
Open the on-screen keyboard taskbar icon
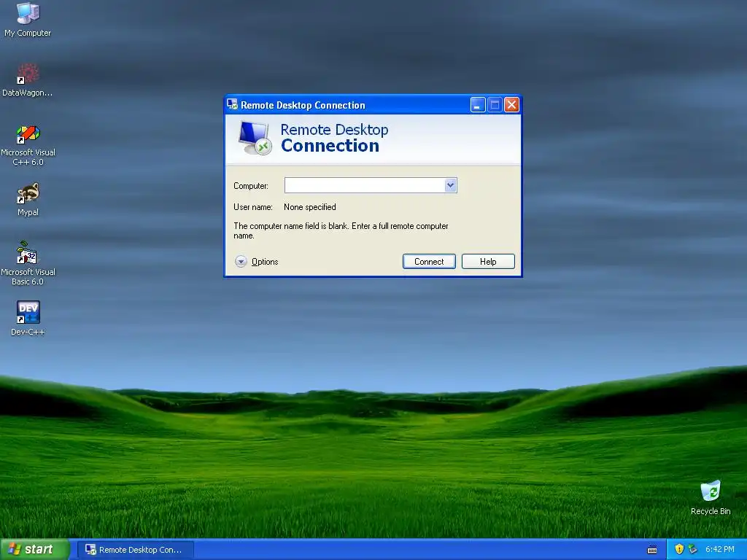click(x=652, y=550)
